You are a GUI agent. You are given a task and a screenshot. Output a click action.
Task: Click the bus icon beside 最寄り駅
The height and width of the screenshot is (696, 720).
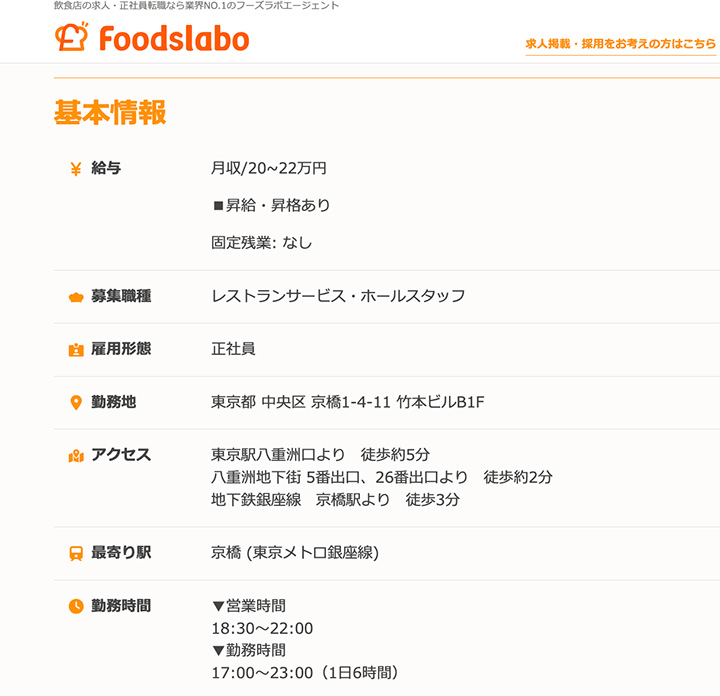tap(75, 553)
